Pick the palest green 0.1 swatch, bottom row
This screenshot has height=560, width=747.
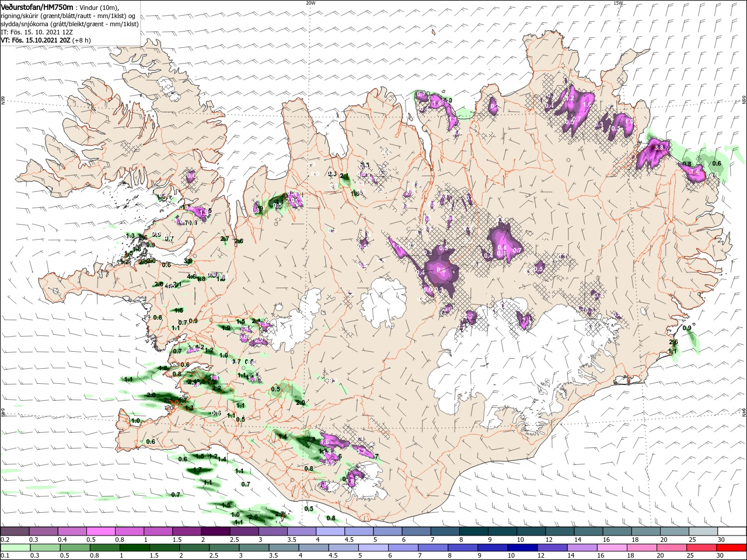tap(15, 548)
